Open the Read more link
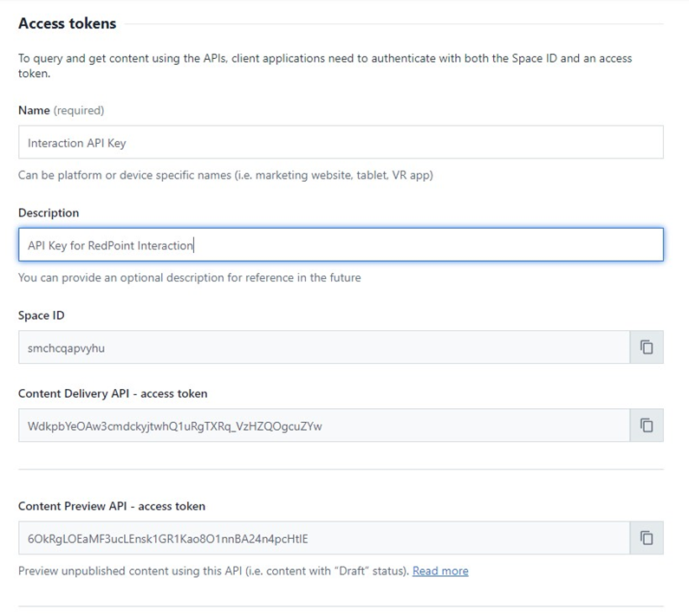Screen dimensions: 689x616 click(x=440, y=571)
